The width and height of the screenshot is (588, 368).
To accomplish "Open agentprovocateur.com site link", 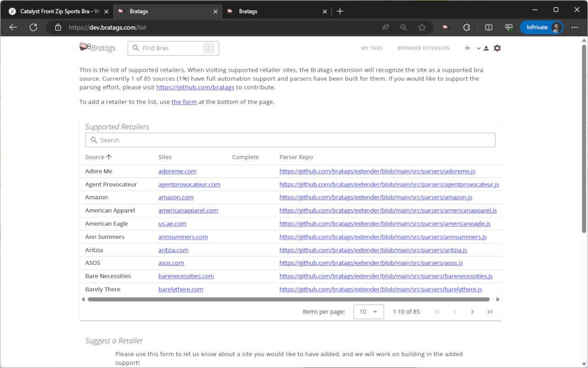I will pyautogui.click(x=189, y=184).
